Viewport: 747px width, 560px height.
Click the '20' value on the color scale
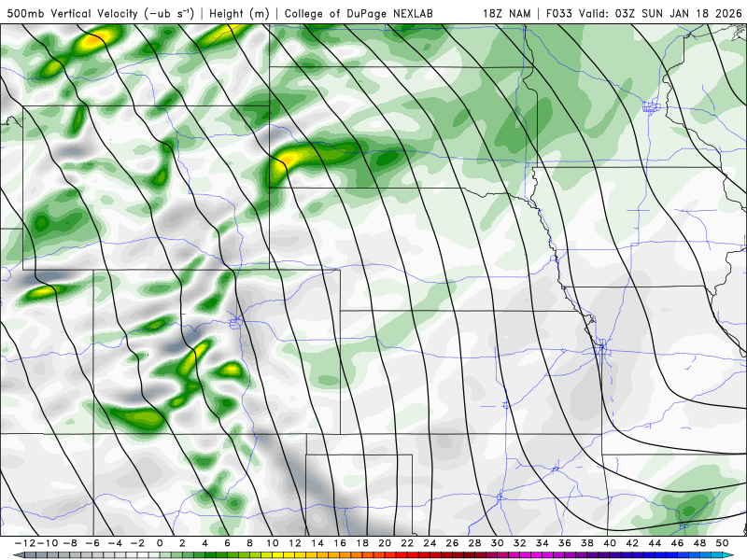pos(385,543)
